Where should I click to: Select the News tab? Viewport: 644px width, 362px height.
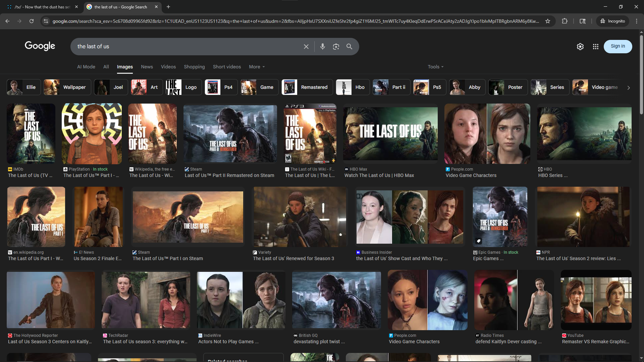pos(147,67)
